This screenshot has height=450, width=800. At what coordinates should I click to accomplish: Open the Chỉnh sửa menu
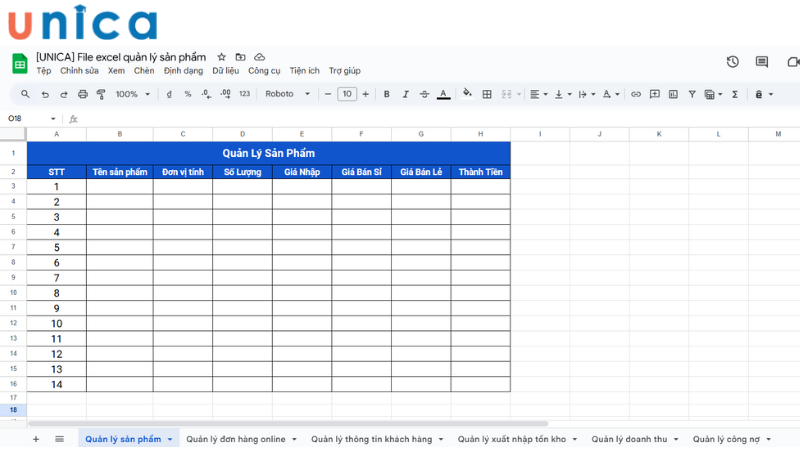point(80,70)
